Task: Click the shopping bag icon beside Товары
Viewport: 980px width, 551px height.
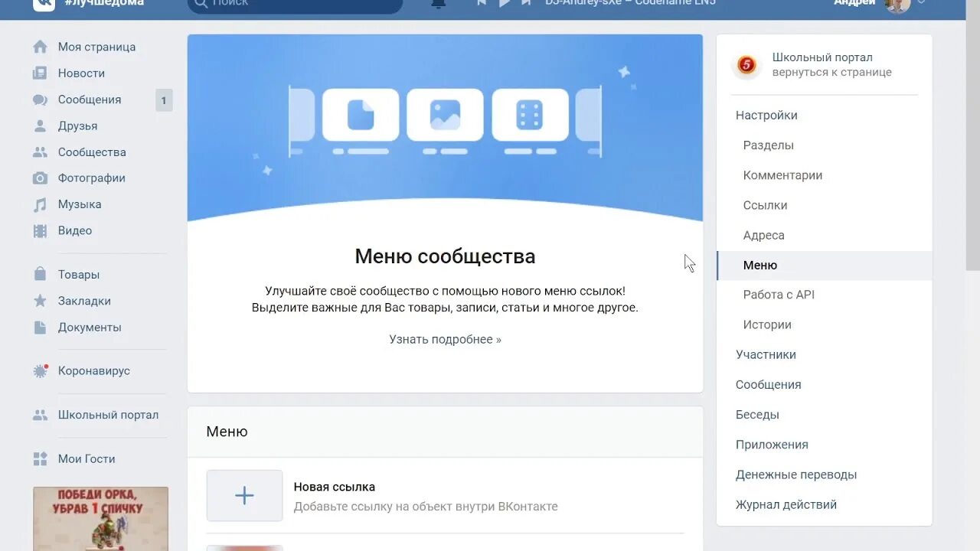Action: coord(40,275)
